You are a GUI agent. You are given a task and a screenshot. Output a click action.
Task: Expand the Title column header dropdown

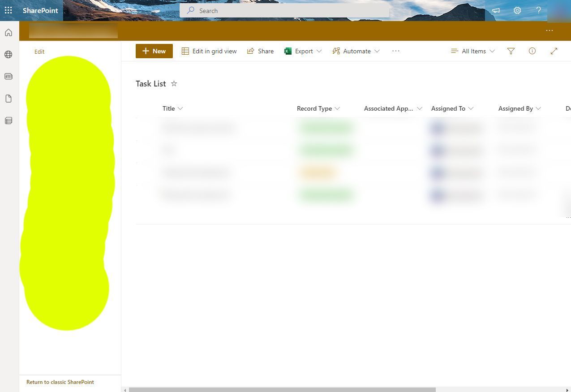click(180, 108)
